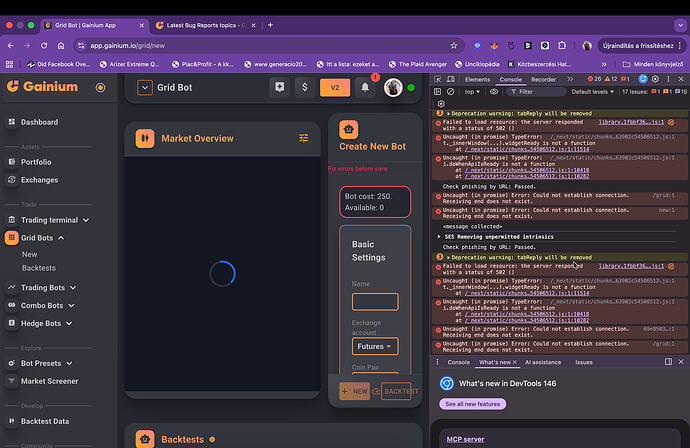Open the MCP server link
Image resolution: width=690 pixels, height=448 pixels.
point(465,439)
